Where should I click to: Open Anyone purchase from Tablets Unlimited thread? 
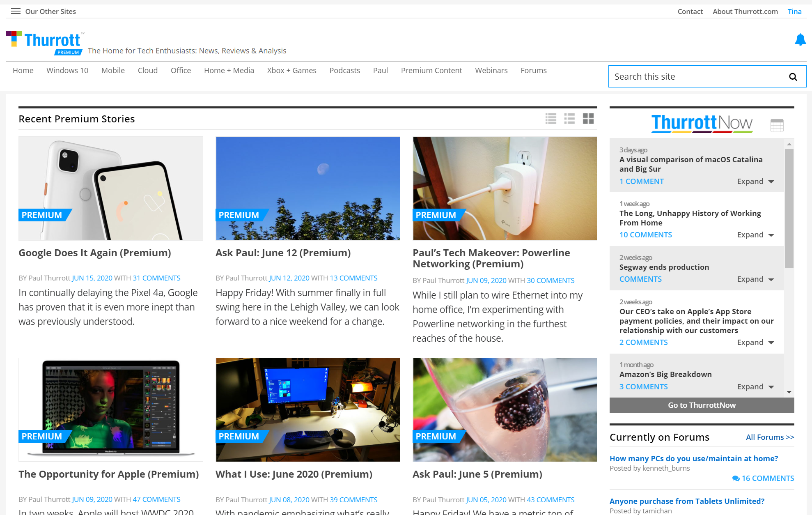tap(687, 501)
